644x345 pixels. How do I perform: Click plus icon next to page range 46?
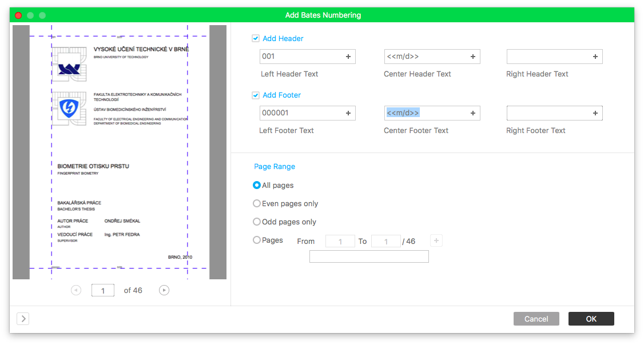coord(436,240)
